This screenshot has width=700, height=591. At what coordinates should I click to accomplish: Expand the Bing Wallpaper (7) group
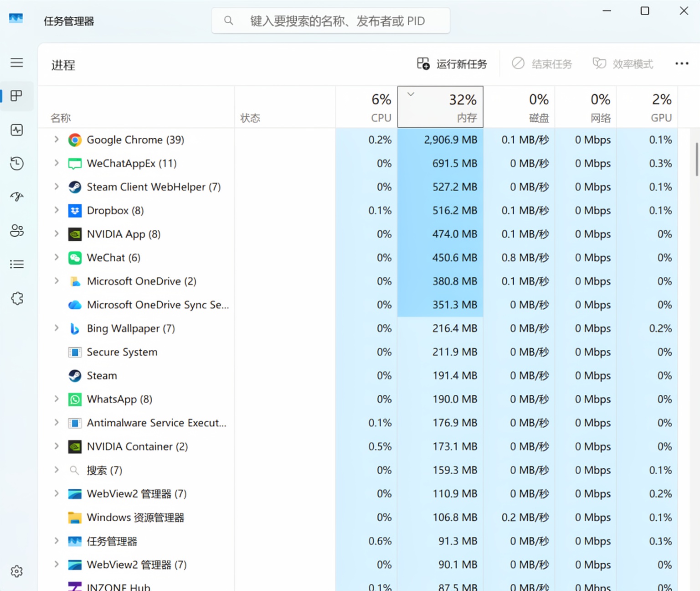(x=57, y=328)
